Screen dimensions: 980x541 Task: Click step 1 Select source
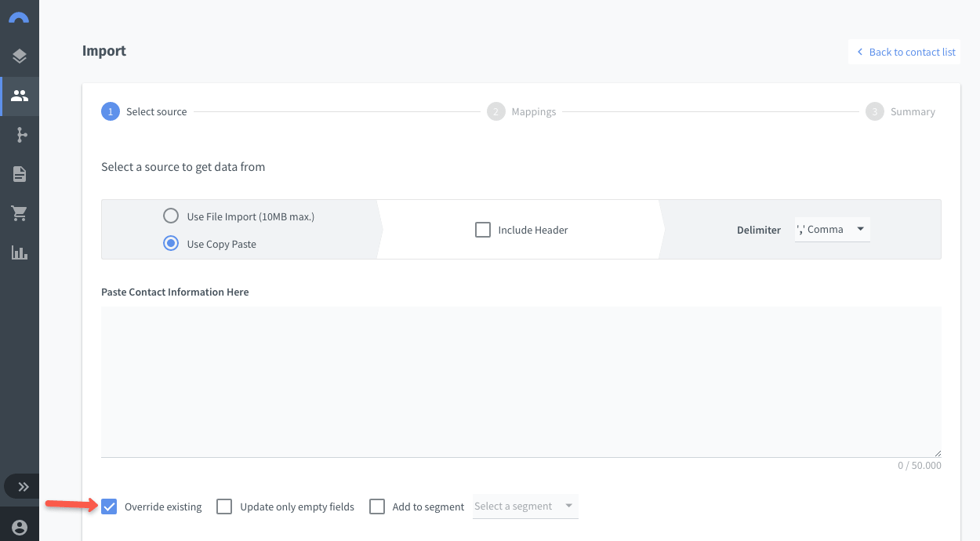coord(144,111)
